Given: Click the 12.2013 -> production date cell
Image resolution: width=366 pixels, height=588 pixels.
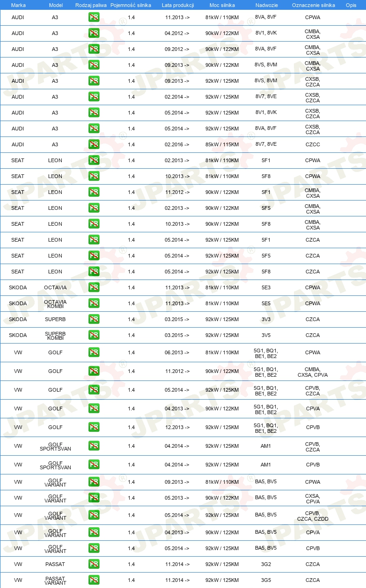Looking at the screenshot, I should (177, 427).
